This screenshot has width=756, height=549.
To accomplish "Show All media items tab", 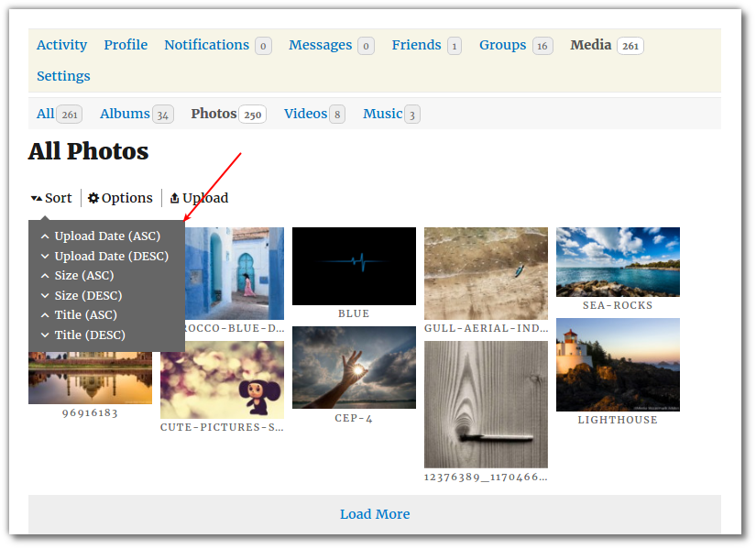I will 45,114.
